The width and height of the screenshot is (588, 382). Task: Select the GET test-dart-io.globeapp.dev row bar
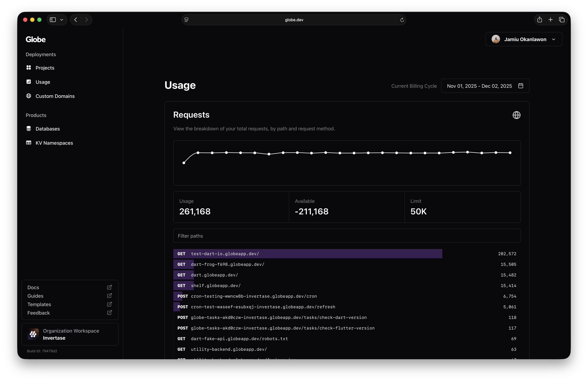(308, 254)
